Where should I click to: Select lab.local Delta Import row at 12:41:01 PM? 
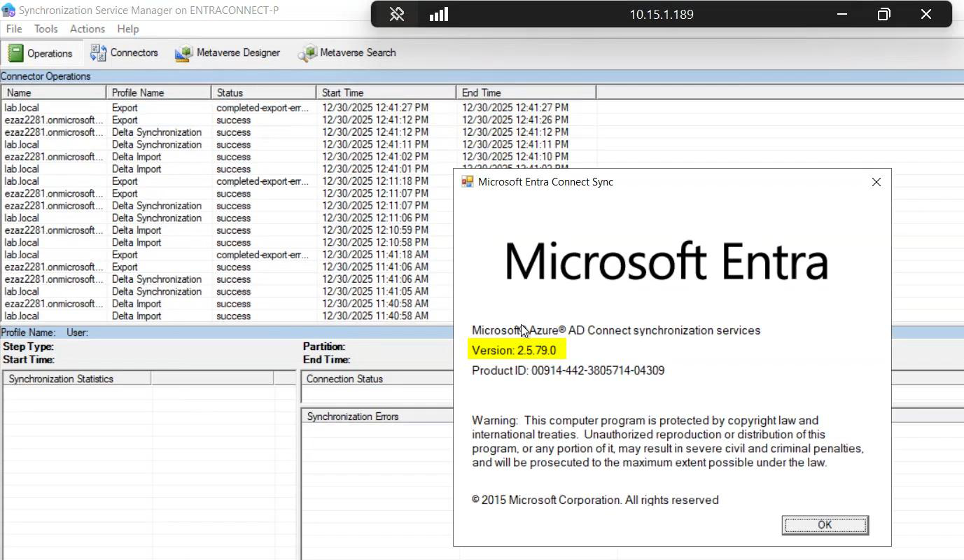click(x=227, y=169)
